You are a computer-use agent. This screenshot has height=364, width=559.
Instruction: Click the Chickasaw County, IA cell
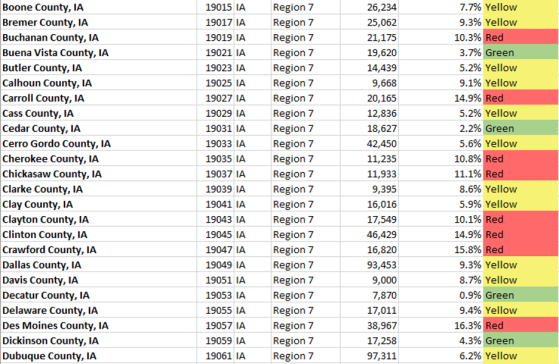98,174
